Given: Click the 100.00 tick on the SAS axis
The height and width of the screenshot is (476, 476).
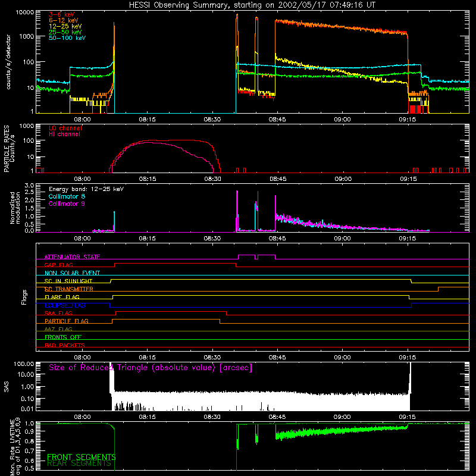Looking at the screenshot, I should (24, 364).
